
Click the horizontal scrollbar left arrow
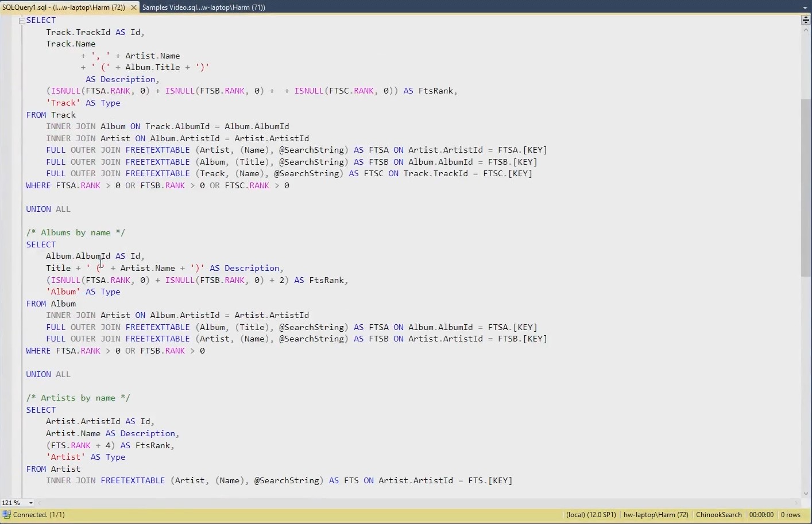(x=40, y=503)
